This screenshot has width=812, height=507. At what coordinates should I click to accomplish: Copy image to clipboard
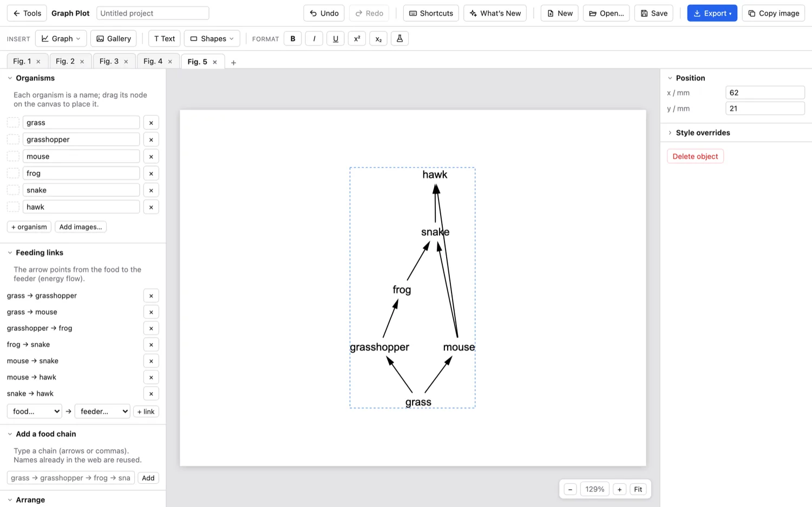click(773, 13)
